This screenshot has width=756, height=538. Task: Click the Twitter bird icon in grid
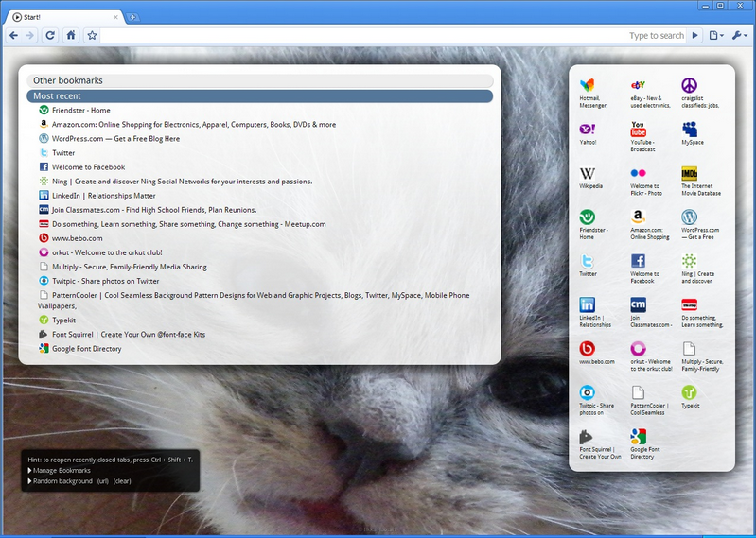[x=588, y=261]
